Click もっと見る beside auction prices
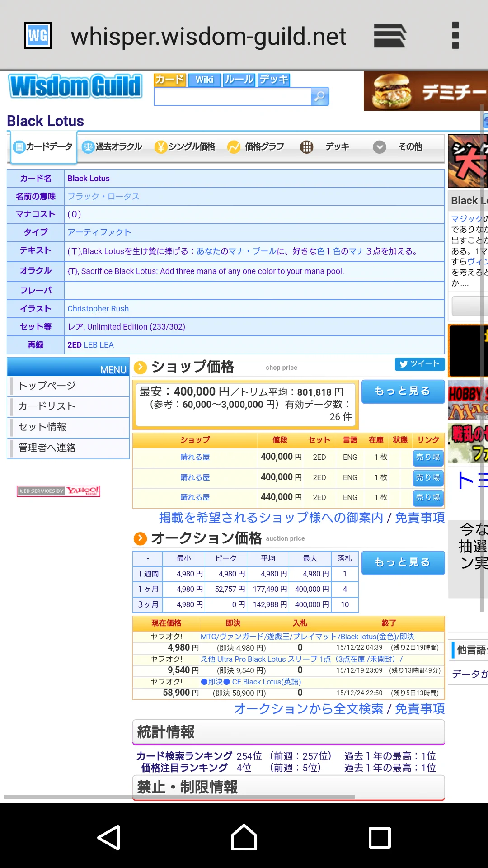The image size is (488, 868). coord(403,563)
